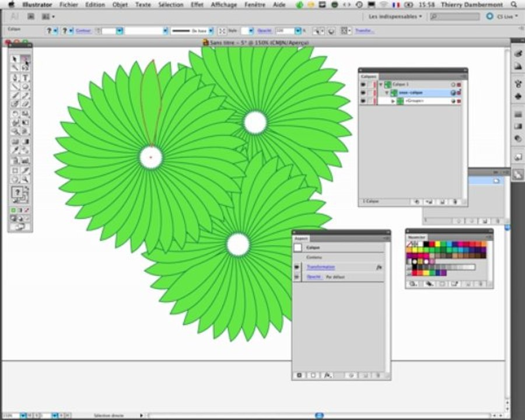The image size is (525, 420).
Task: Select the Pencil tool
Action: click(x=25, y=96)
